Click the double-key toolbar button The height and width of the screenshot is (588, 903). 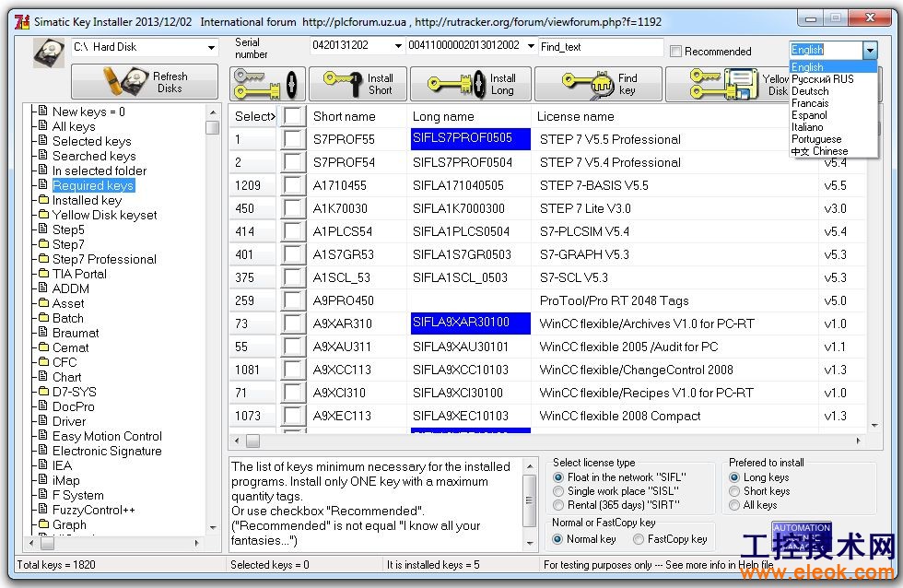pos(267,84)
